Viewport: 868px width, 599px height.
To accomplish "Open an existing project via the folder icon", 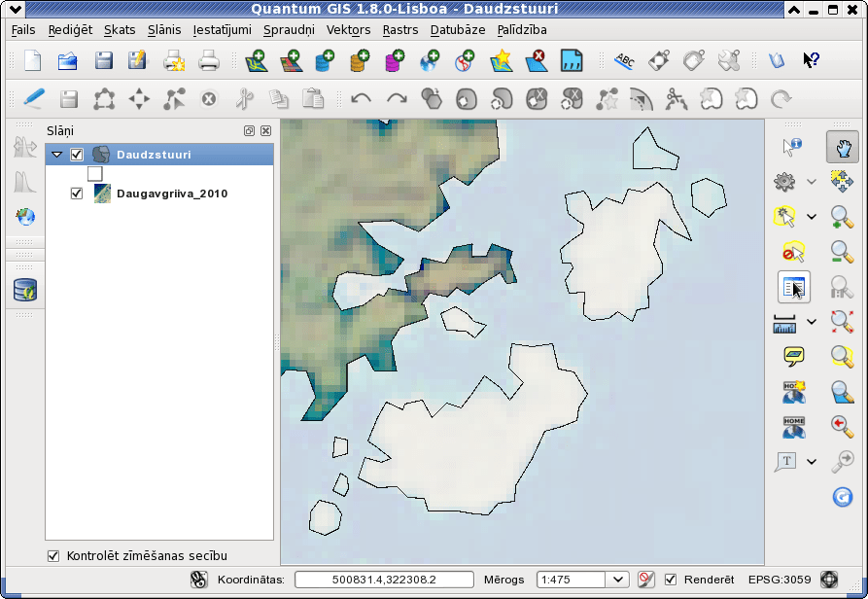I will point(67,60).
